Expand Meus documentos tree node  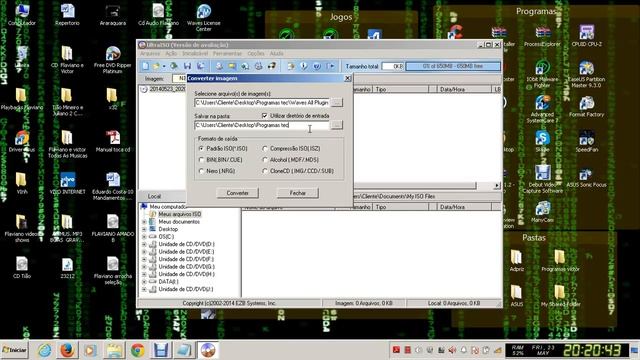pos(144,222)
